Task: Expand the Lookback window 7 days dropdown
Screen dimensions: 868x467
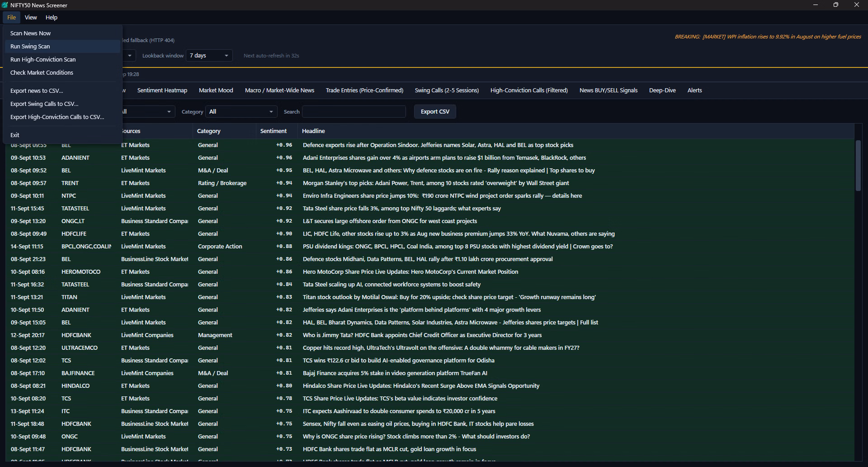Action: (209, 56)
